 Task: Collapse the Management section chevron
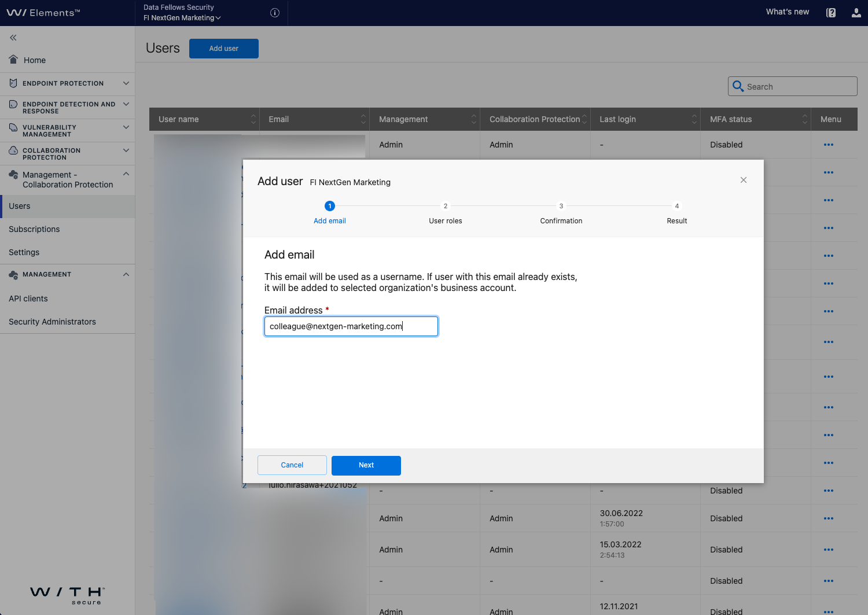coord(126,274)
